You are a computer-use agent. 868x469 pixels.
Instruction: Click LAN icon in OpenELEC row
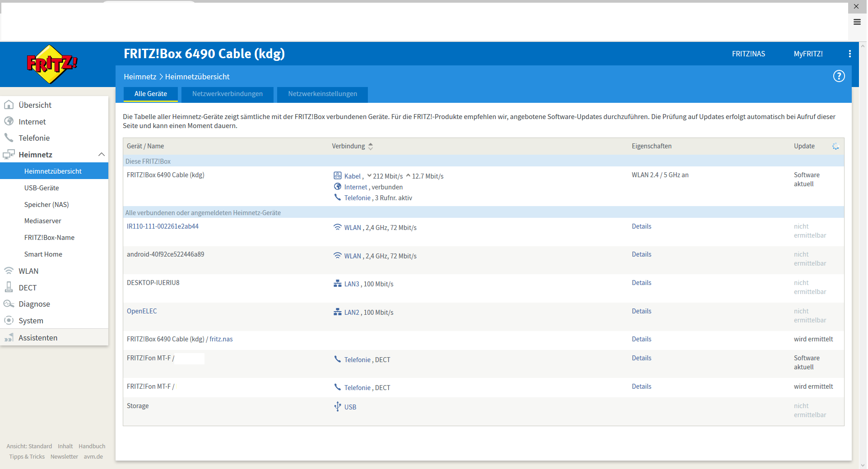point(337,312)
